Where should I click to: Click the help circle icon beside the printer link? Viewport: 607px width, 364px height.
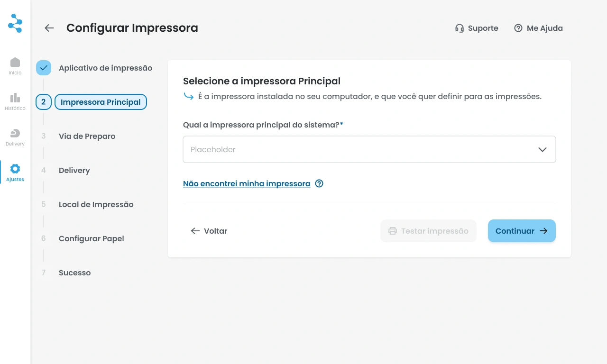click(319, 183)
